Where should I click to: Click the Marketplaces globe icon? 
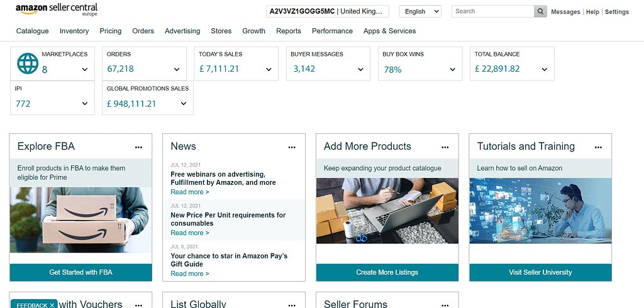(28, 63)
